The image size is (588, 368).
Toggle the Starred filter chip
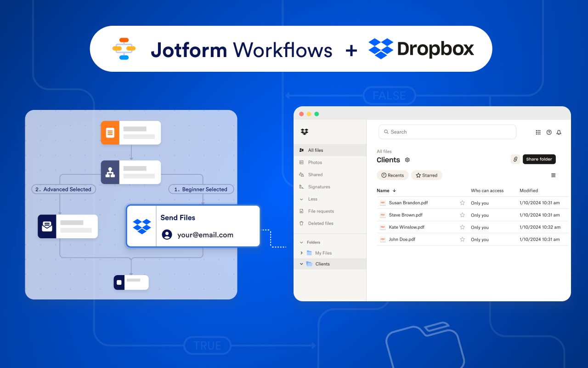(x=427, y=175)
